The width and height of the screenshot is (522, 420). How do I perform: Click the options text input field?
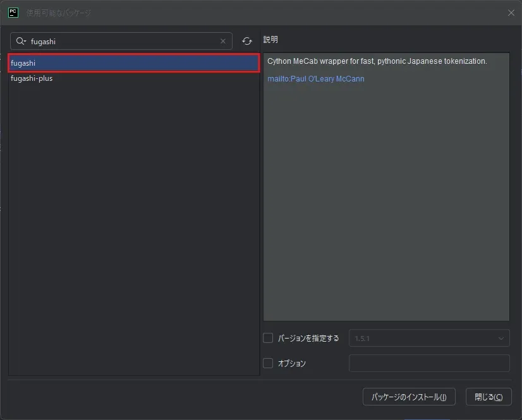click(429, 363)
